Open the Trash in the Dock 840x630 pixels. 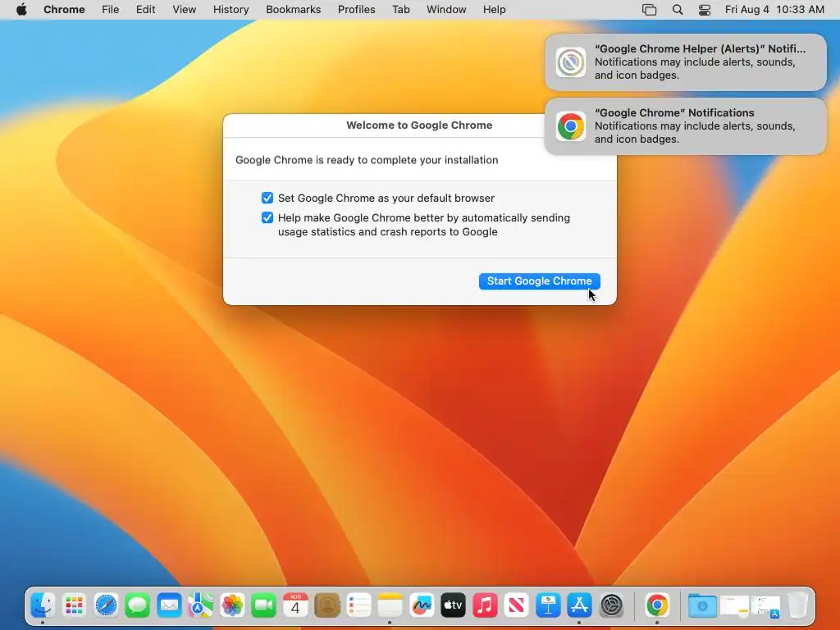coord(797,605)
